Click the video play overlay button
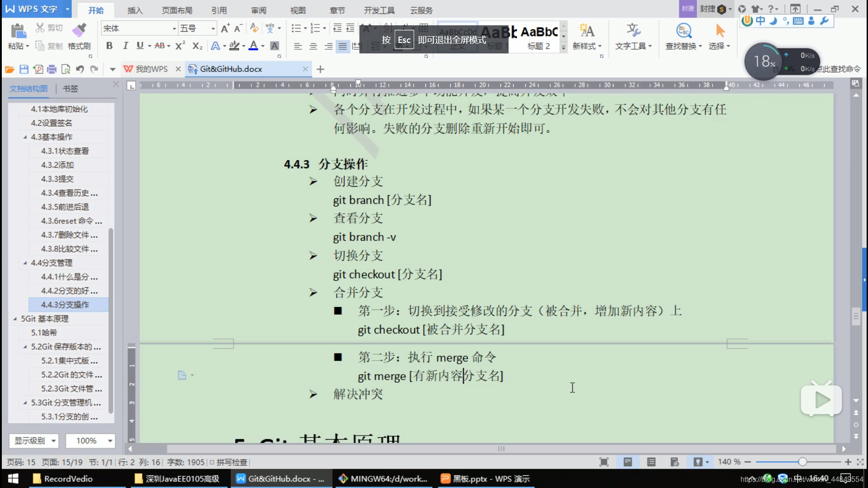The width and height of the screenshot is (868, 488). tap(821, 400)
